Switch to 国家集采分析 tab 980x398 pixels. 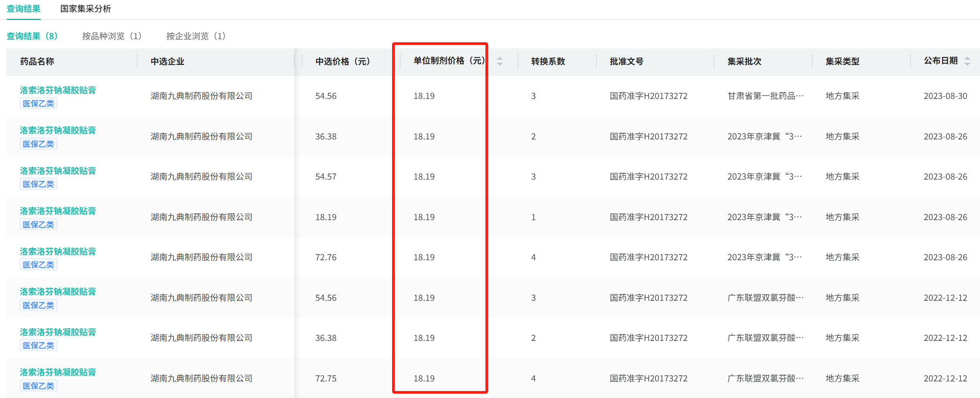(x=85, y=9)
